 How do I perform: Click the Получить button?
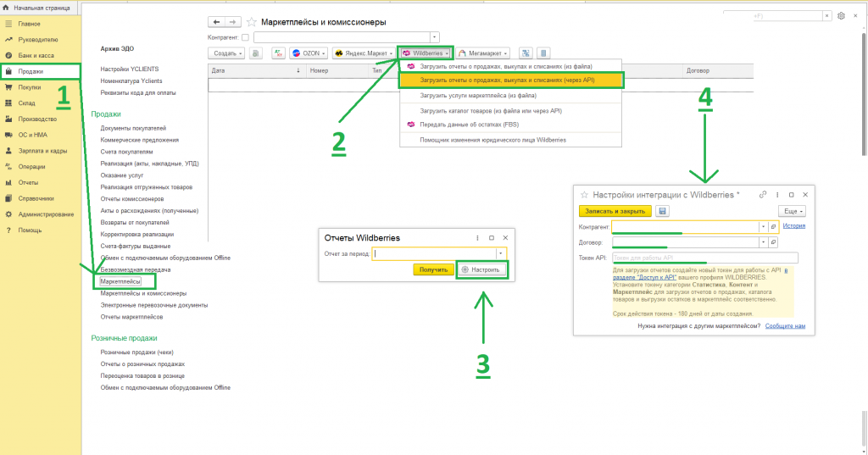click(x=433, y=269)
